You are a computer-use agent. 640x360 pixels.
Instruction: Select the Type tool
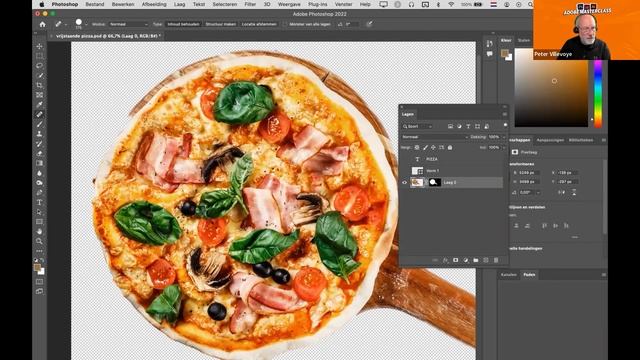point(40,202)
